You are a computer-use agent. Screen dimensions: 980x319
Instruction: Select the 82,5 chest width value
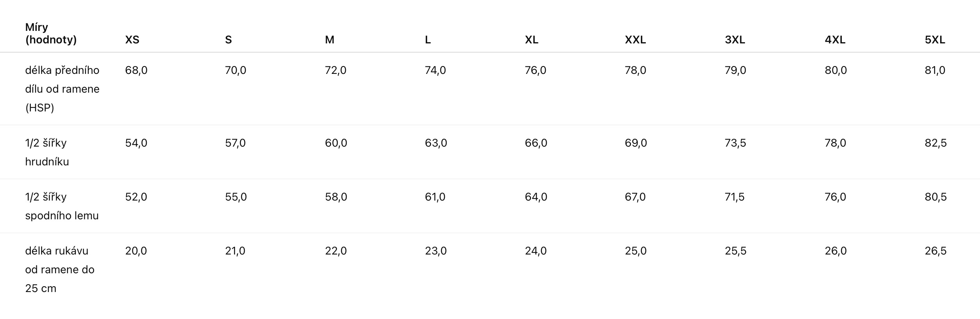pos(935,143)
